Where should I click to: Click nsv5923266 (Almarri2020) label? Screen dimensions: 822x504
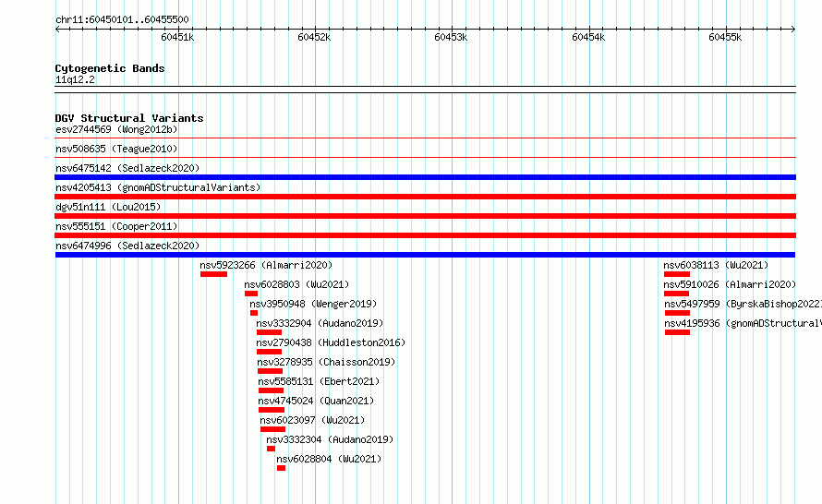(x=266, y=265)
